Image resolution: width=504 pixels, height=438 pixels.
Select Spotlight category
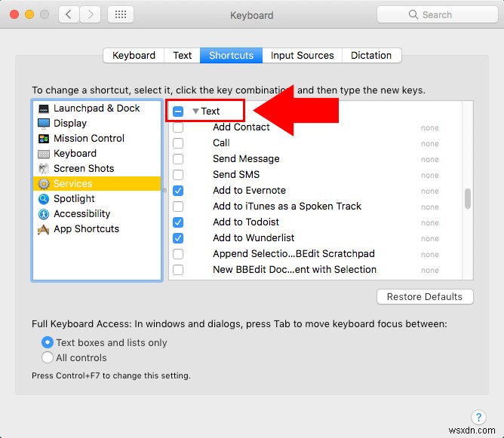[x=97, y=199]
